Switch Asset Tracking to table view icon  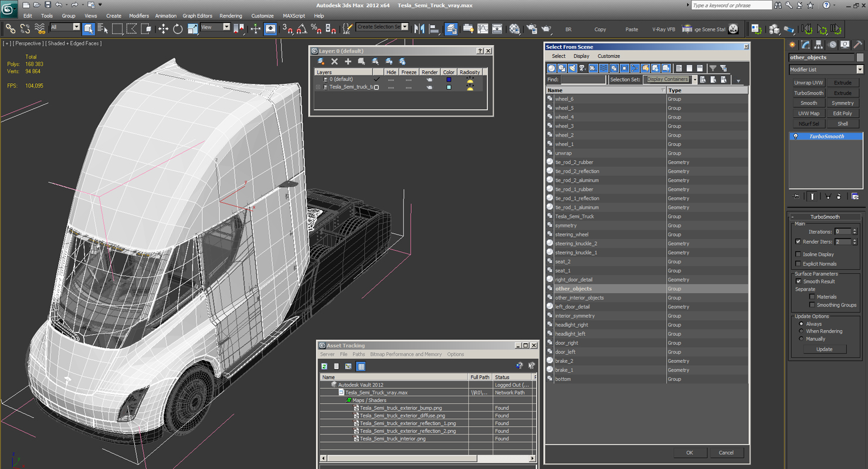[361, 366]
